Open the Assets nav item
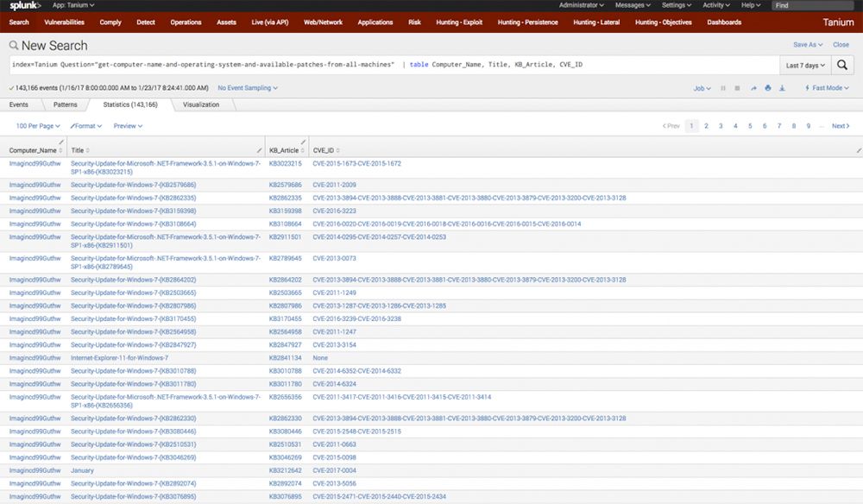The height and width of the screenshot is (504, 863). click(226, 22)
